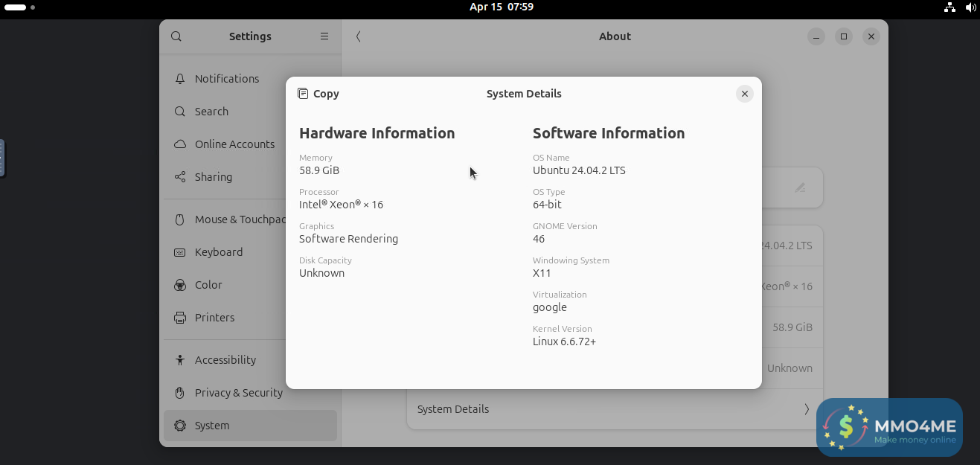Close the System Details dialog

click(744, 94)
